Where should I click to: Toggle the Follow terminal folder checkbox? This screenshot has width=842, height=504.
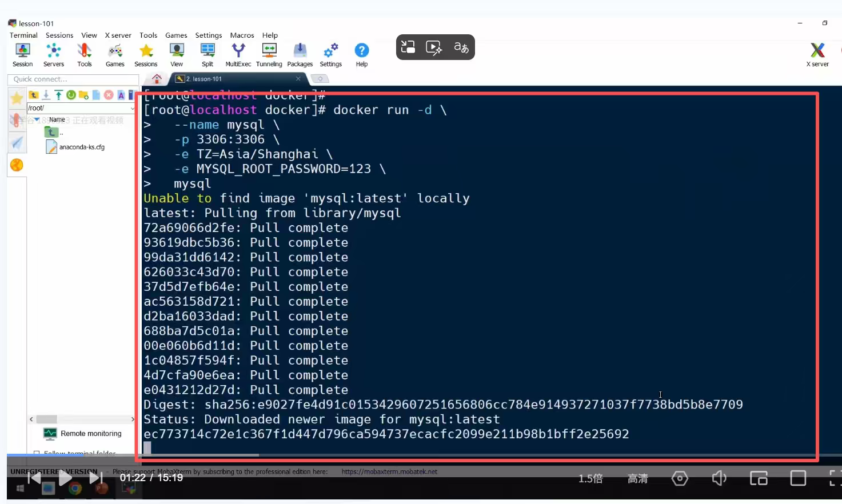click(37, 454)
